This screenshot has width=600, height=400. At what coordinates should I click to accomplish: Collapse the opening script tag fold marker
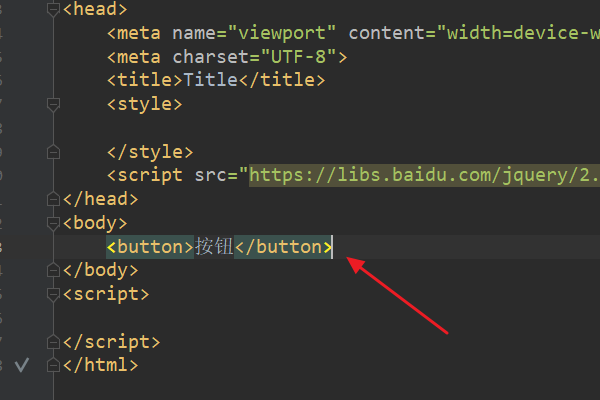pos(53,294)
